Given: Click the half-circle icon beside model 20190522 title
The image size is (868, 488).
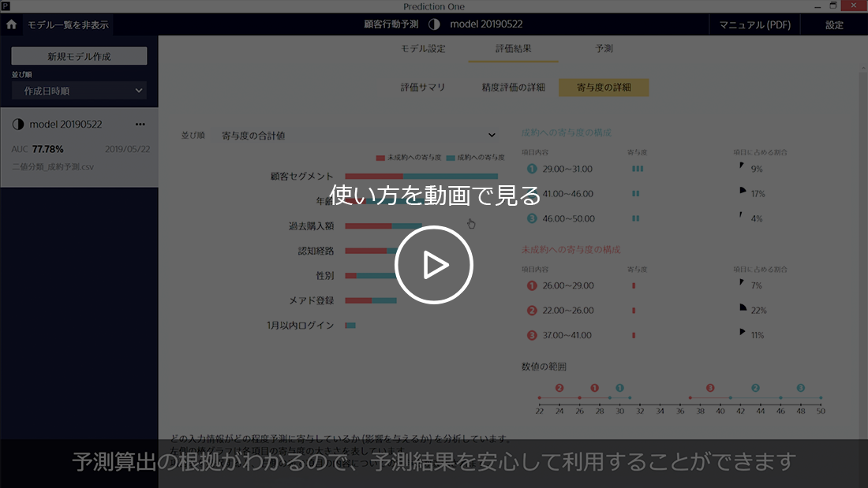Looking at the screenshot, I should (x=434, y=24).
